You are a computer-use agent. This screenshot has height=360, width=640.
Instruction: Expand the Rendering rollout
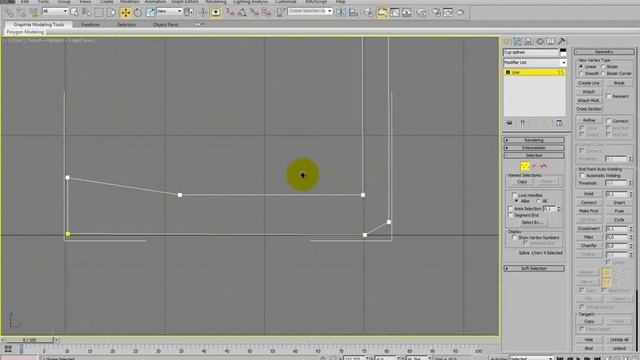(534, 140)
